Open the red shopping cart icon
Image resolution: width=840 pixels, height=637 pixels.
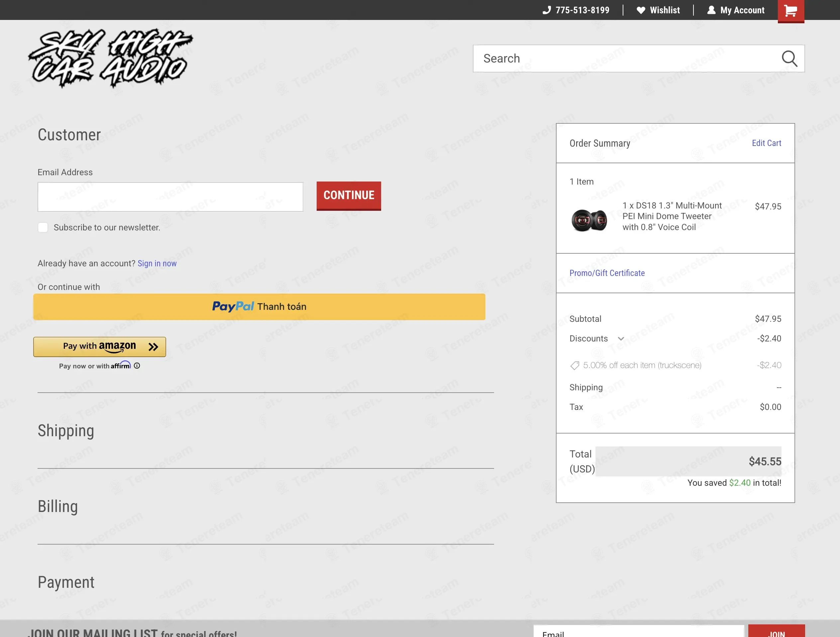[x=790, y=11]
